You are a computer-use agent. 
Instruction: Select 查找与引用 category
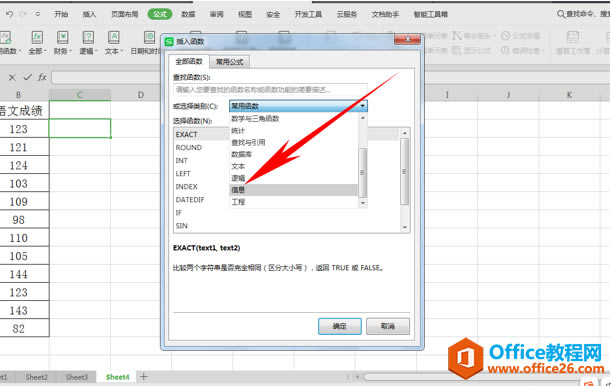tap(248, 143)
